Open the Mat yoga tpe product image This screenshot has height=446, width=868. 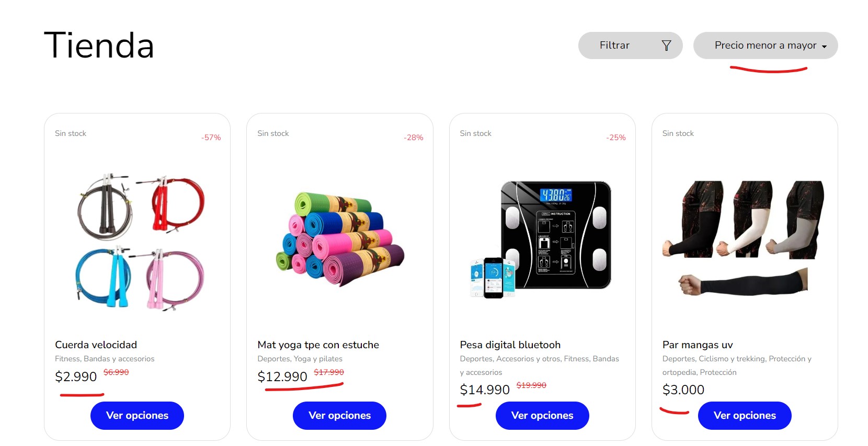click(340, 239)
